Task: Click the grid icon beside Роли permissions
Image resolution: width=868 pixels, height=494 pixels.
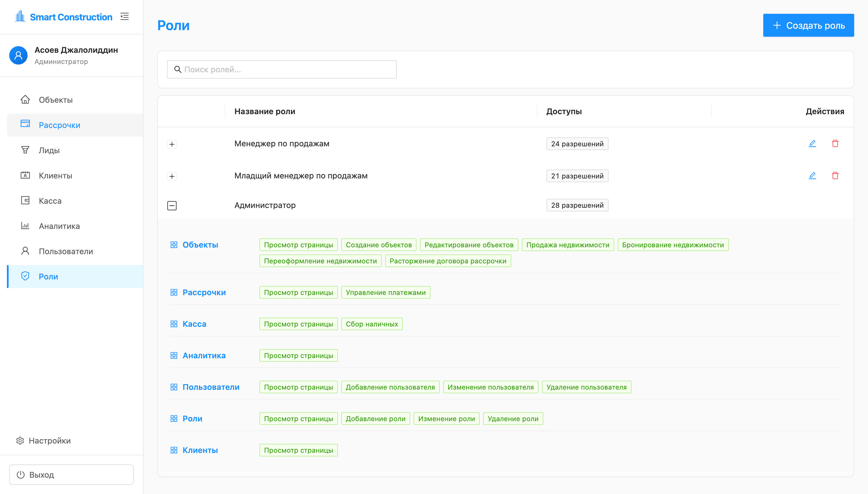Action: (x=174, y=418)
